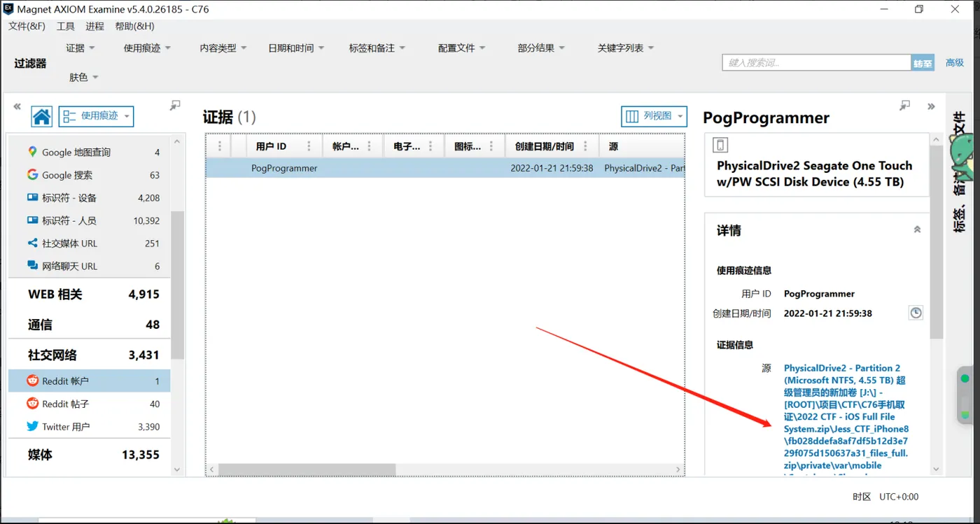Screen dimensions: 980x524
Task: Open the 部分结果 filter dropdown
Action: click(x=541, y=48)
